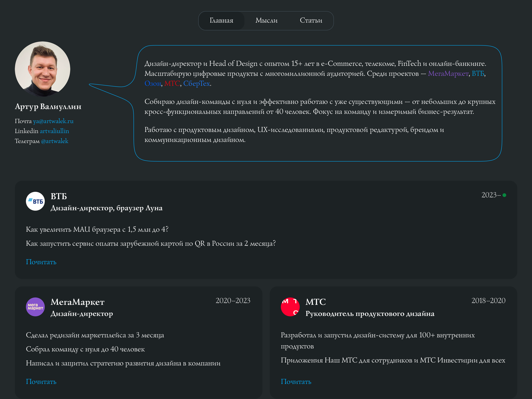This screenshot has height=399, width=532.
Task: Go to the Статьи tab
Action: click(311, 21)
